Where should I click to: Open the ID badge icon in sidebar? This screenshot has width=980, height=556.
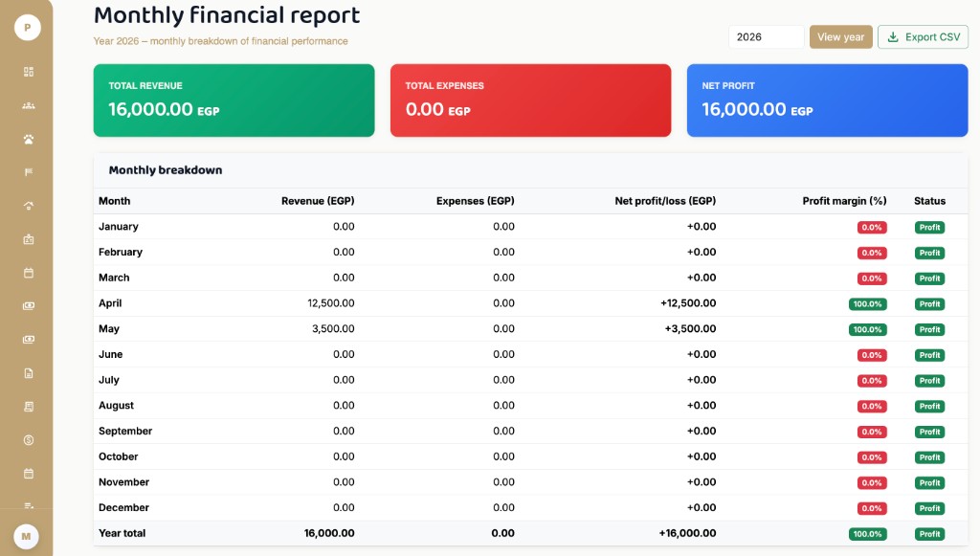click(x=29, y=239)
